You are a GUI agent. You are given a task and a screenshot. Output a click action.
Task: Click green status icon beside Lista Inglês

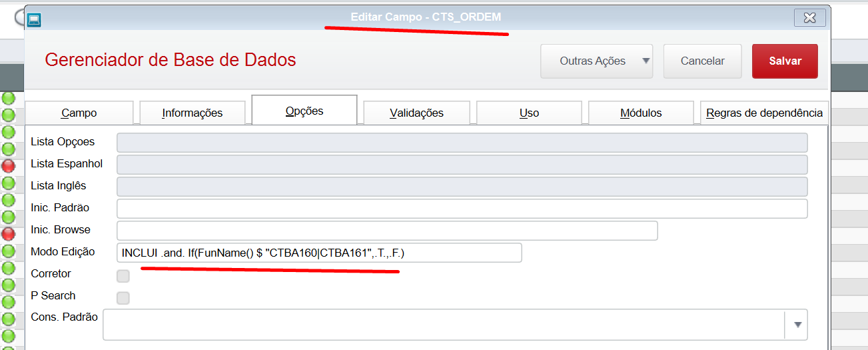click(8, 183)
